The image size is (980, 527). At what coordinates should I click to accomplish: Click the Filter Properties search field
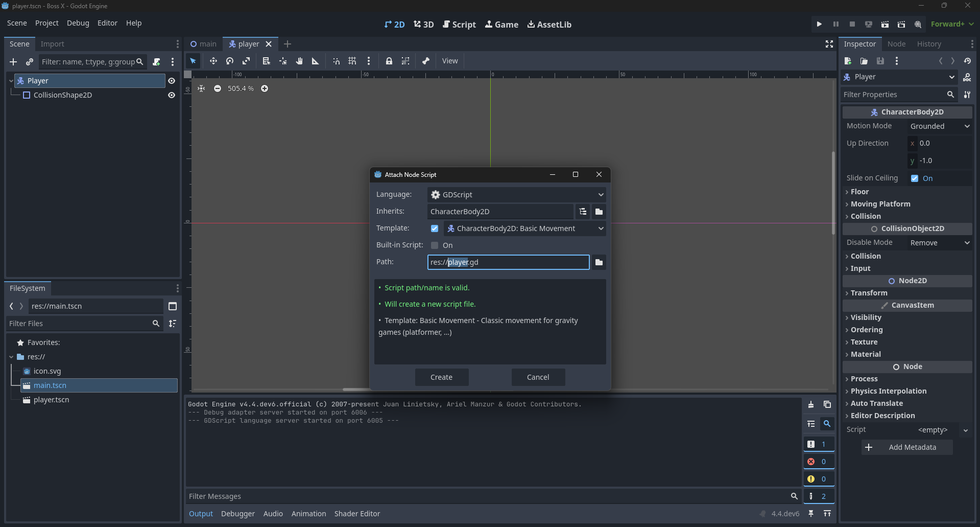899,95
